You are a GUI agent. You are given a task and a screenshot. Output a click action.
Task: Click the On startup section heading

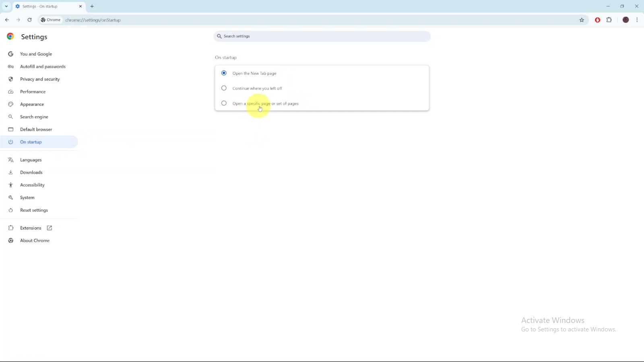click(x=226, y=58)
